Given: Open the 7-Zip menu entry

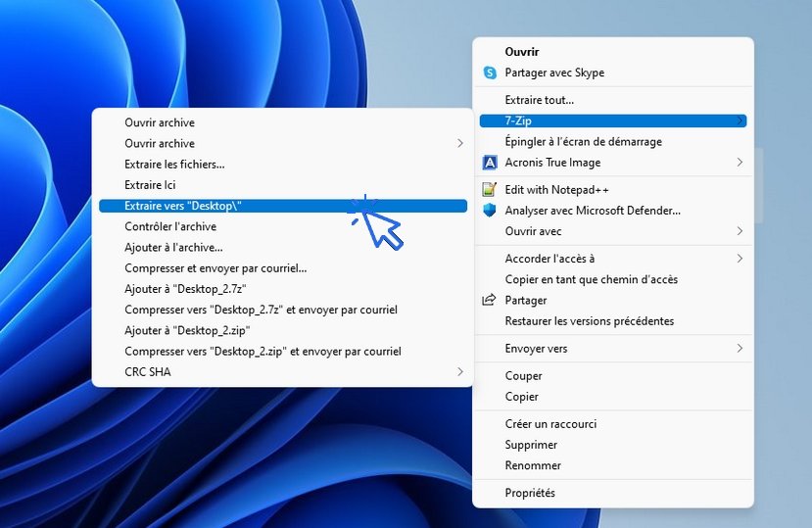Looking at the screenshot, I should (612, 120).
